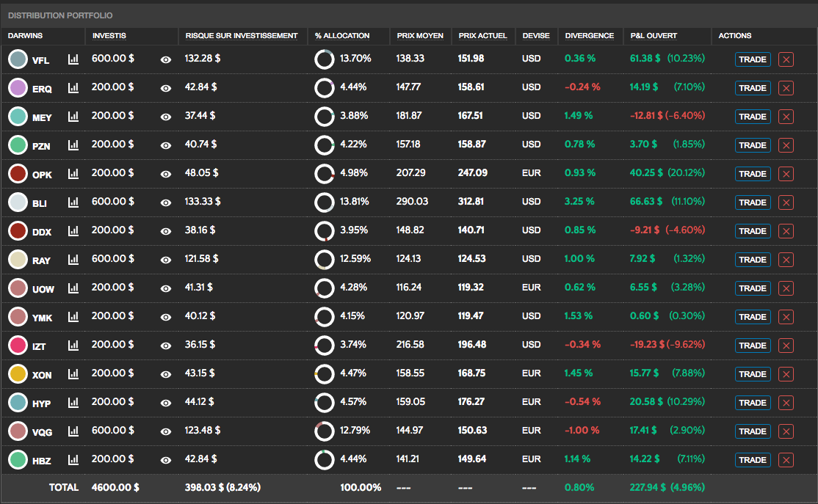Click the red X icon for HBZ
The width and height of the screenshot is (818, 504).
pos(786,460)
